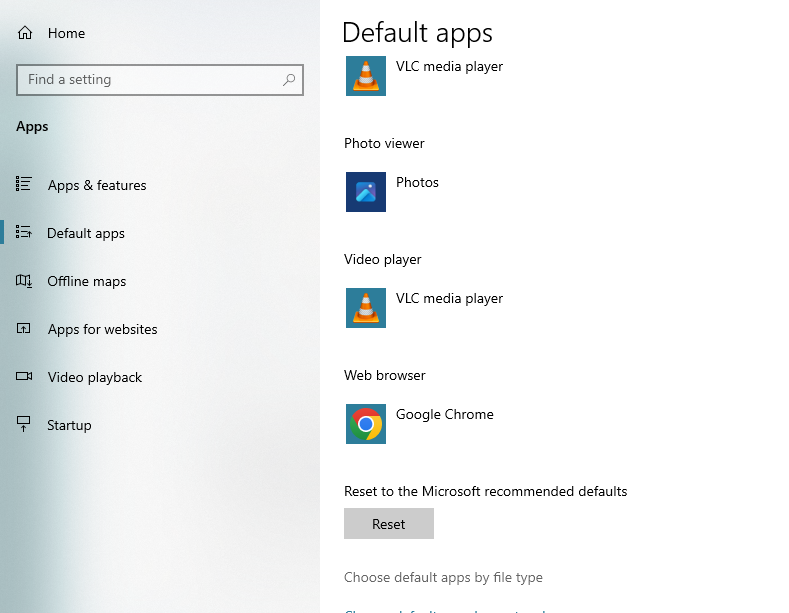Open app chooser via the Google Chrome label
The height and width of the screenshot is (613, 789).
click(x=444, y=414)
